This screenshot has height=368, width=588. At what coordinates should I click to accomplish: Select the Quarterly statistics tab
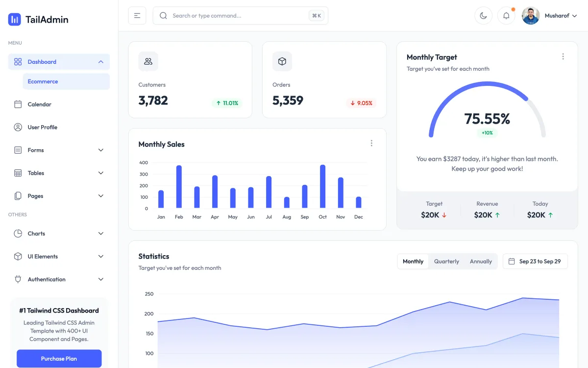pos(446,262)
